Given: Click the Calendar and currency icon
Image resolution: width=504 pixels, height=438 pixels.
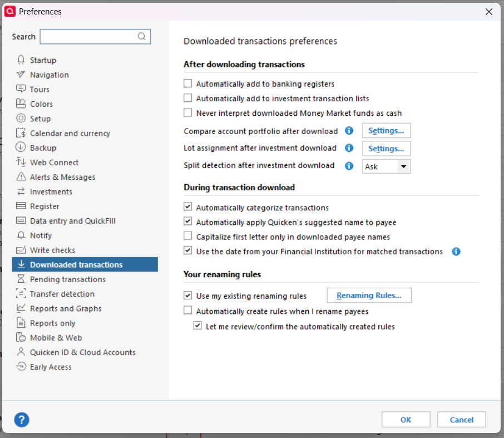Looking at the screenshot, I should pos(21,133).
